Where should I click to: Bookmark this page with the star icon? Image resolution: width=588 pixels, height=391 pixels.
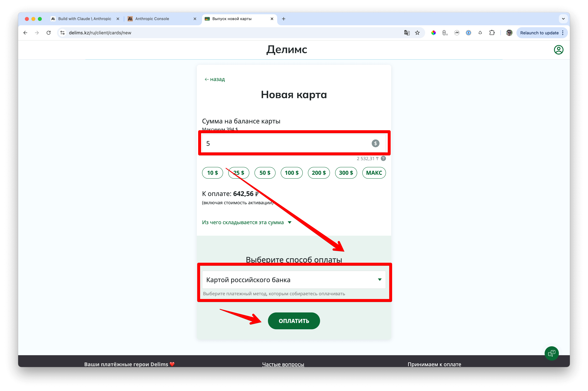tap(418, 33)
